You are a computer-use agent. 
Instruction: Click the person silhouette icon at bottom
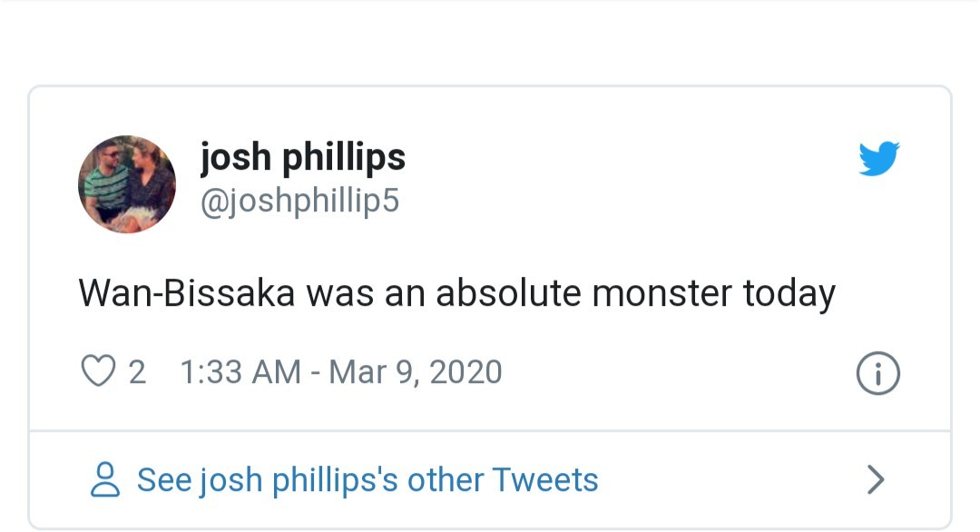(105, 479)
